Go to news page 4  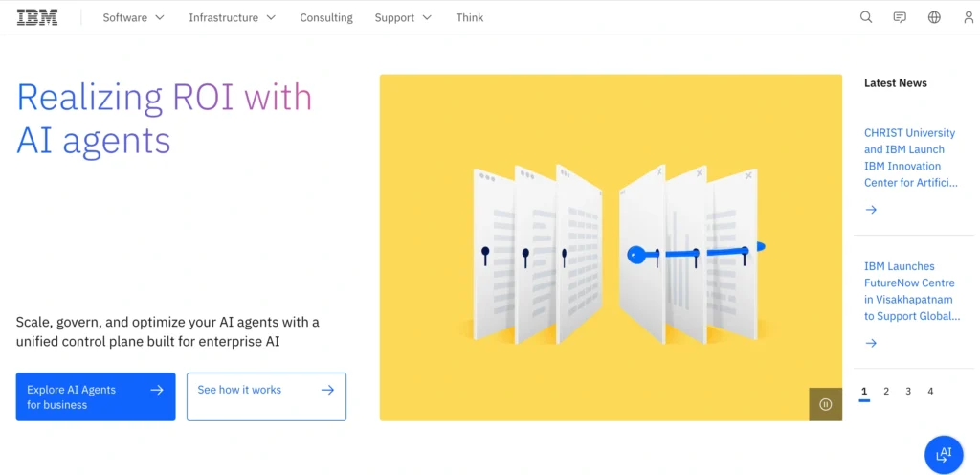pyautogui.click(x=930, y=392)
